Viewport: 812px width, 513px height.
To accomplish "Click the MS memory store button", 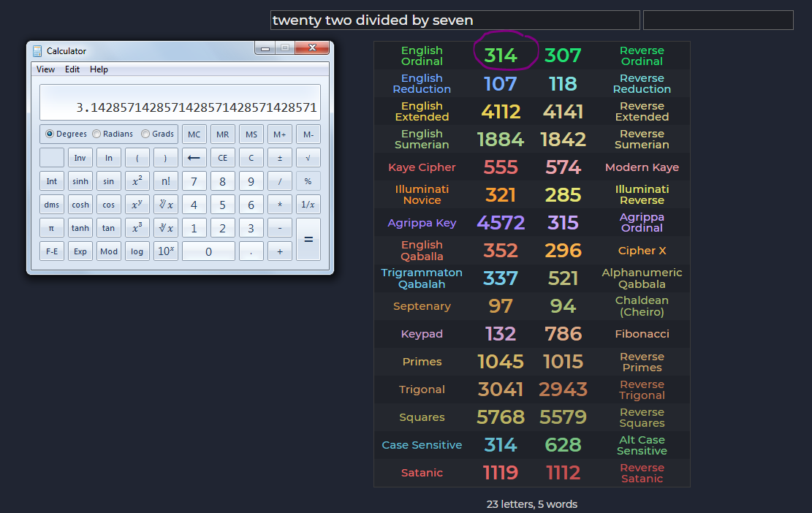I will (251, 134).
